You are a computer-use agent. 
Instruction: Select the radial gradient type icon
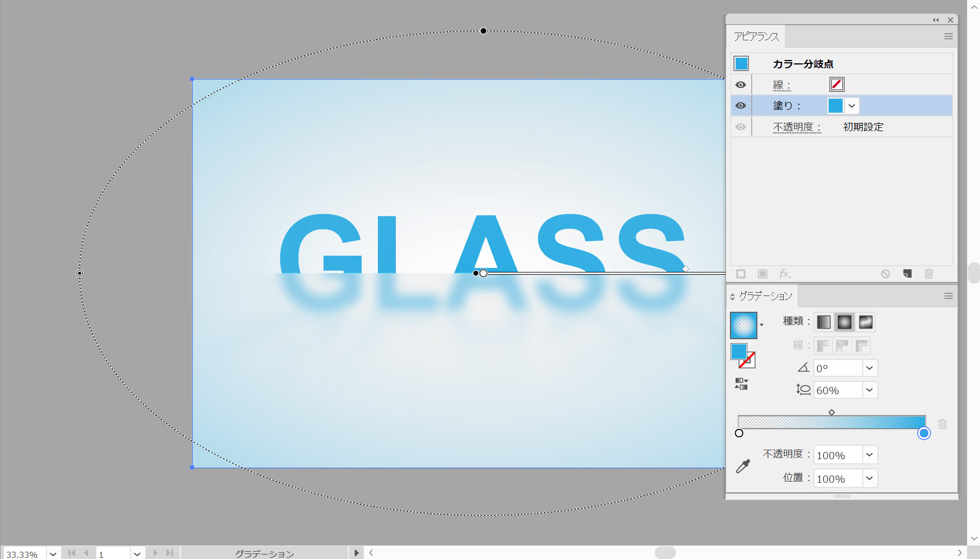tap(844, 322)
